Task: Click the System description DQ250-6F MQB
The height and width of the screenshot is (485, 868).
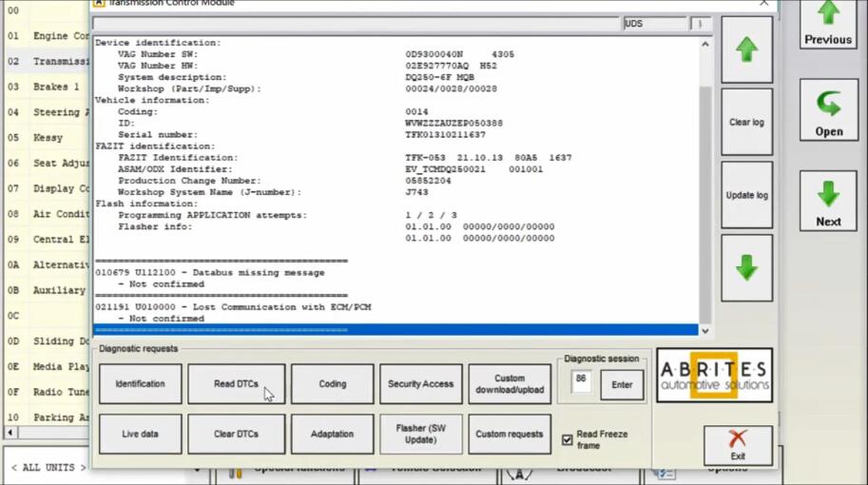Action: coord(439,78)
